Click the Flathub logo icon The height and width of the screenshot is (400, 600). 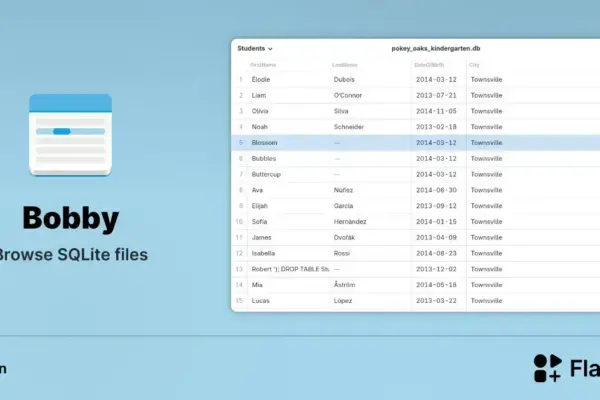(x=548, y=368)
